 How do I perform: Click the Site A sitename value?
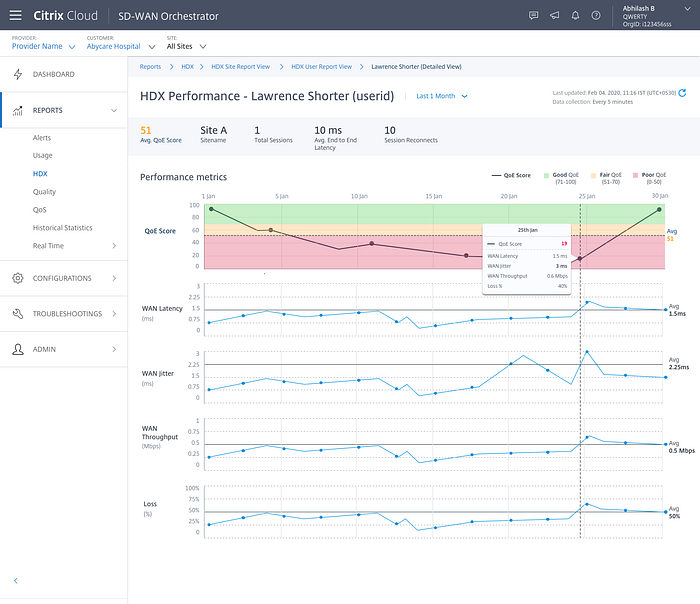[213, 130]
